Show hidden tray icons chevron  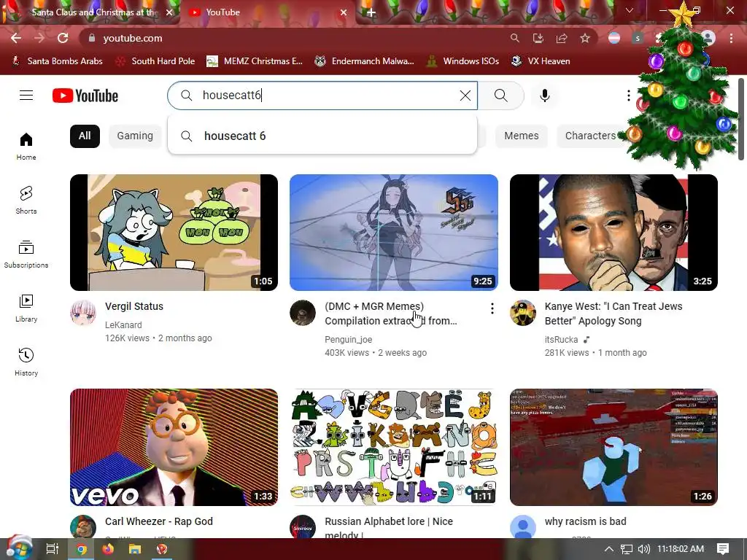(x=609, y=549)
